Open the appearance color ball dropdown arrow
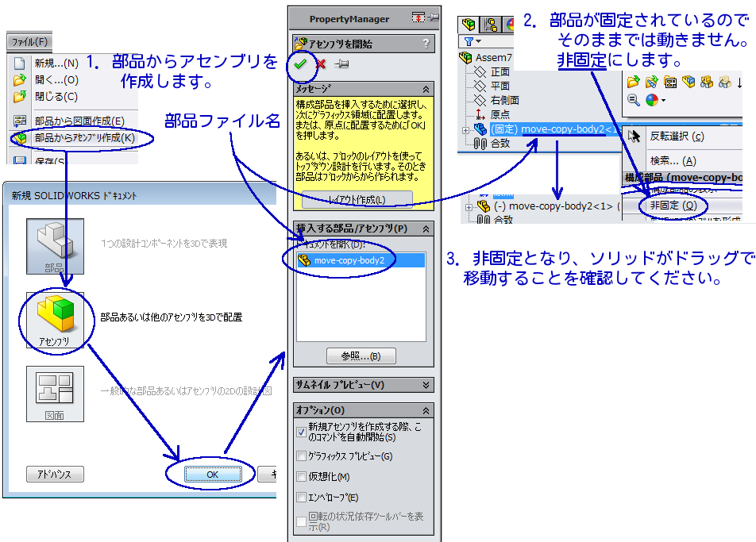This screenshot has width=756, height=542. [x=663, y=101]
